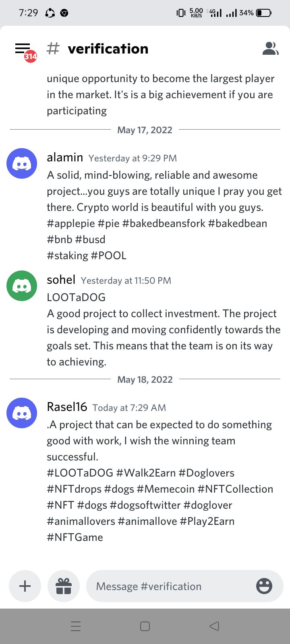Open the emoji picker smiley
Viewport: 290px width, 644px height.
click(x=264, y=586)
